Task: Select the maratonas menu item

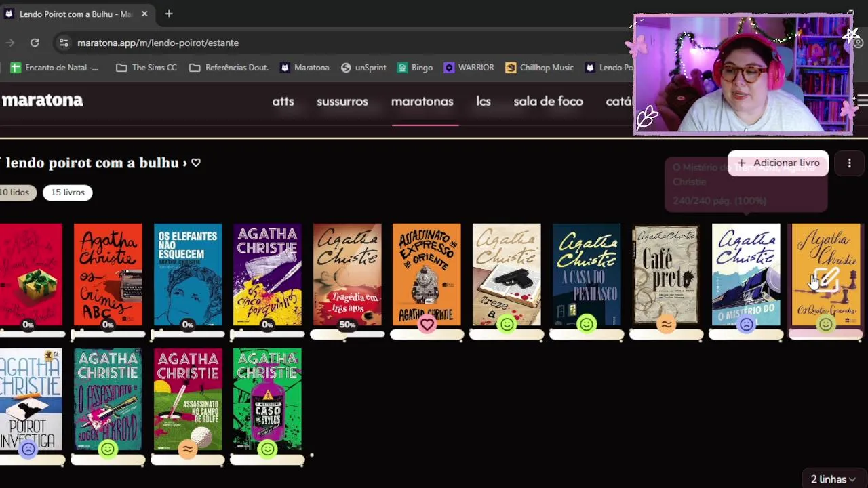Action: (x=422, y=102)
